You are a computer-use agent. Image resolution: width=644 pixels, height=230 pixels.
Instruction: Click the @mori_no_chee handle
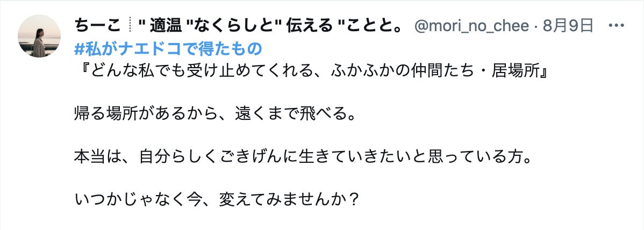click(x=471, y=25)
